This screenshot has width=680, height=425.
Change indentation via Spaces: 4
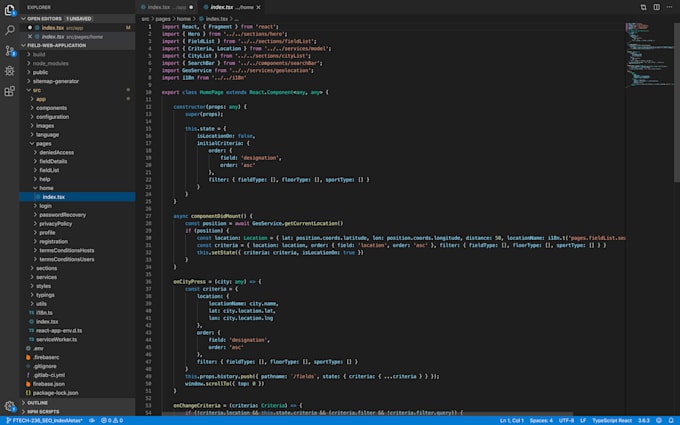(x=541, y=421)
